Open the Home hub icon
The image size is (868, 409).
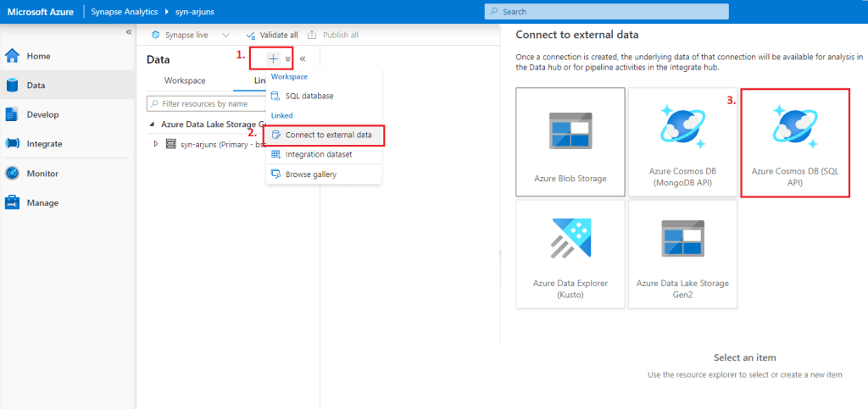click(x=13, y=56)
